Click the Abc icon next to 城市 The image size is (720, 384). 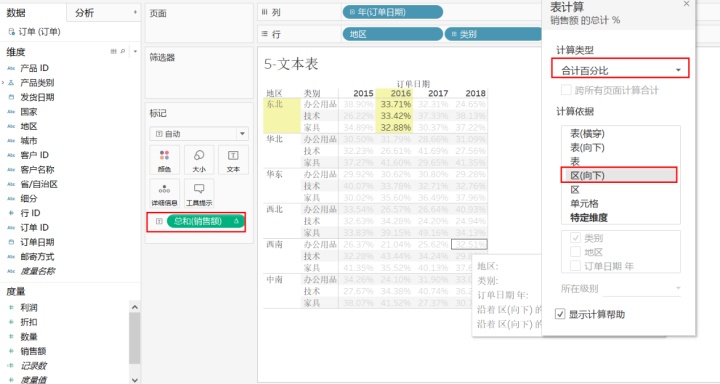tap(11, 141)
